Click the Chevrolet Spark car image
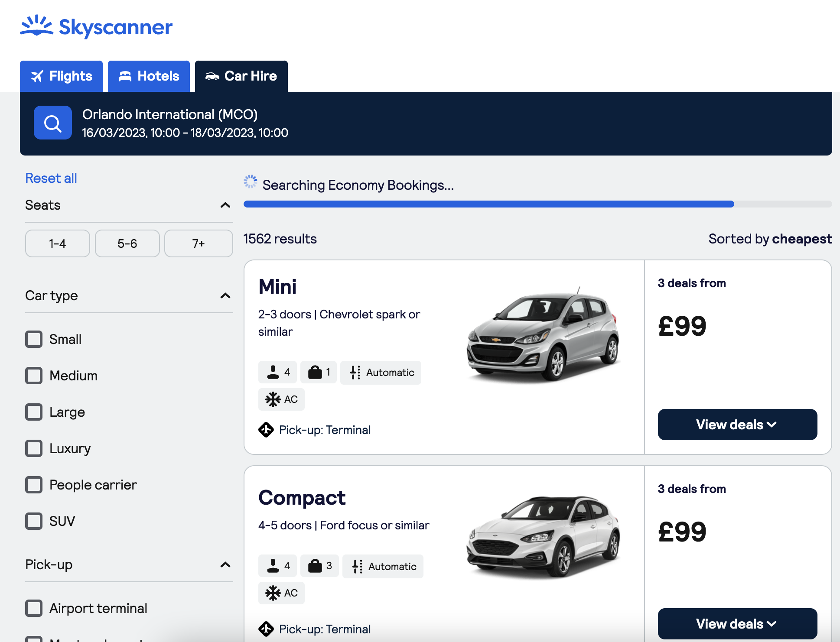This screenshot has width=840, height=642. click(543, 334)
